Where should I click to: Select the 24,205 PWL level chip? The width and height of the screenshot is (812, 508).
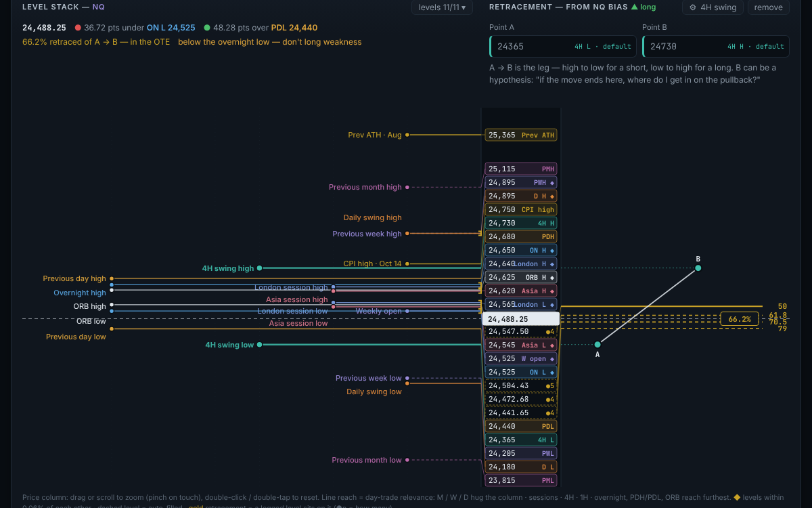coord(521,453)
